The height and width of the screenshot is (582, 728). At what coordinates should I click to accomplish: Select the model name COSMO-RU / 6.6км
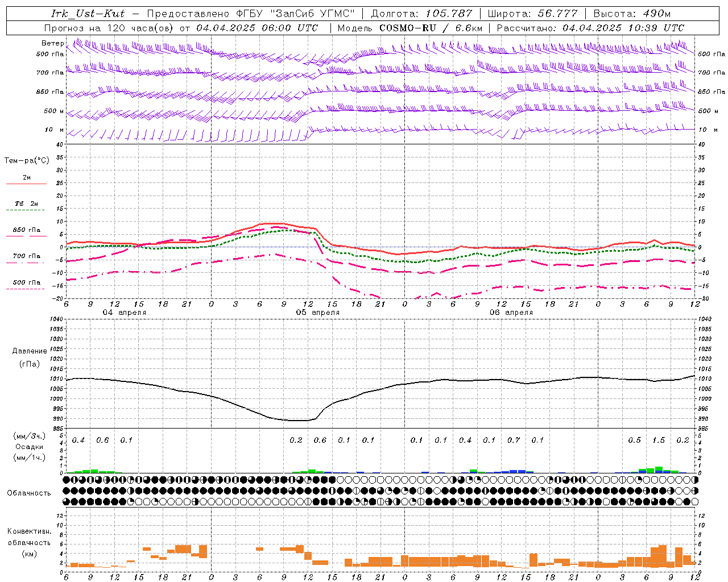(431, 28)
